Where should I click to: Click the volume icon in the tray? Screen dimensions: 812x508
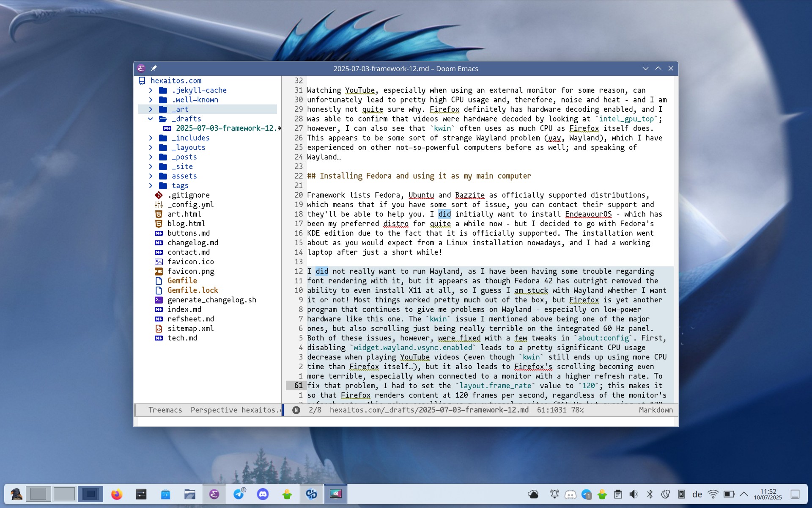pyautogui.click(x=634, y=494)
